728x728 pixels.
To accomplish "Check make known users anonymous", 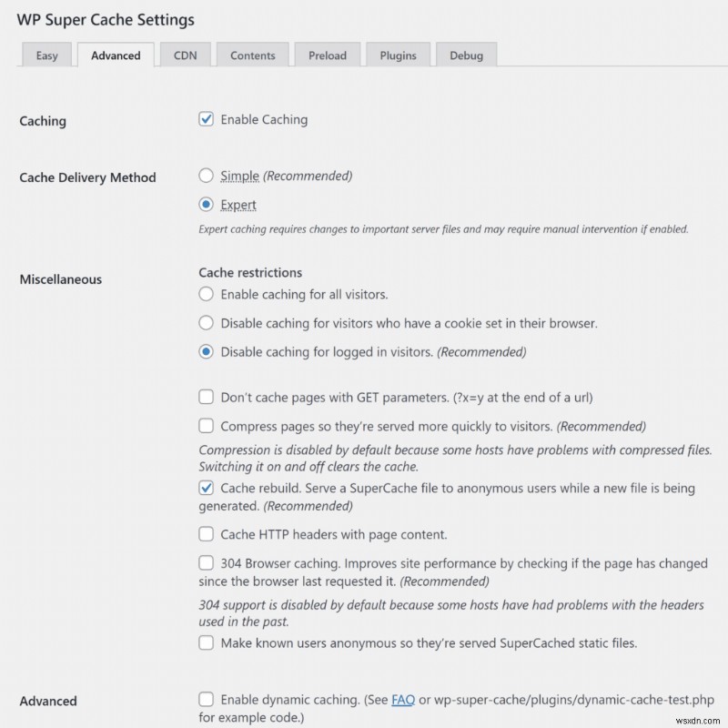I will pyautogui.click(x=205, y=642).
